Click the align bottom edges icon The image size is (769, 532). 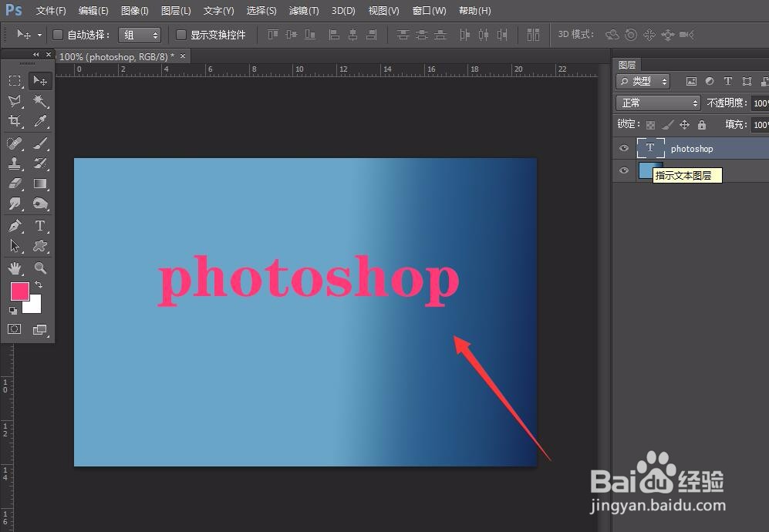click(x=310, y=35)
